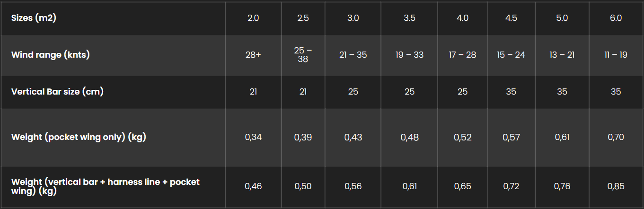Click the 0,57 weight cell
The height and width of the screenshot is (209, 644).
pos(511,137)
